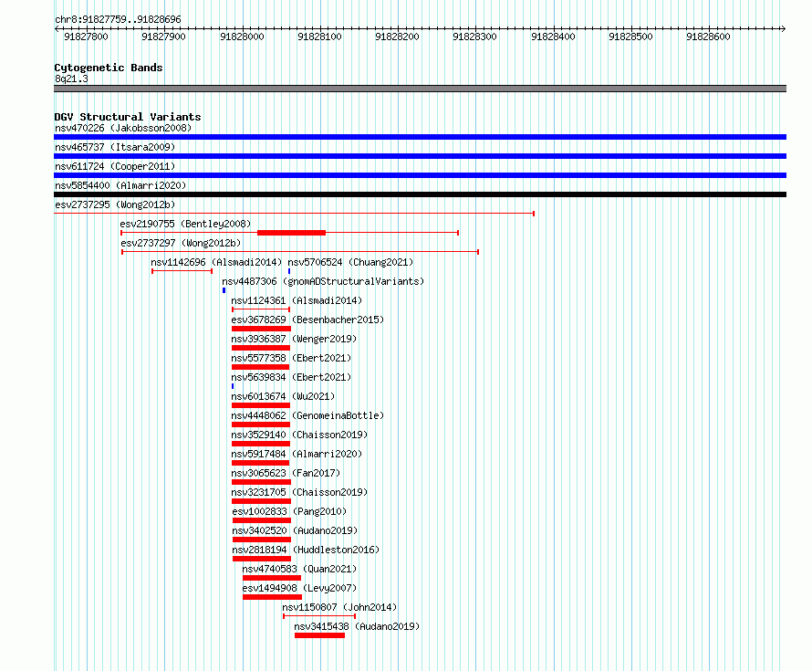Click the red interval bar of nsv1150807
This screenshot has width=812, height=671.
pyautogui.click(x=319, y=616)
